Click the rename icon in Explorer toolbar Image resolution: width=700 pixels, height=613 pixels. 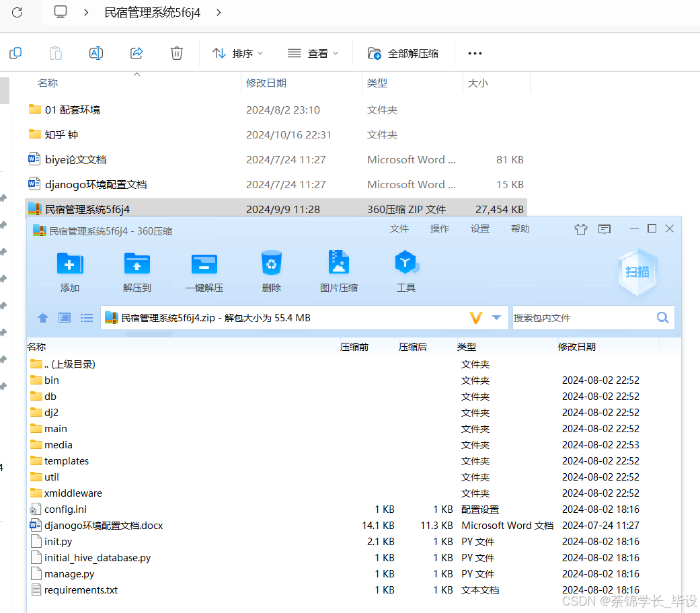tap(95, 53)
